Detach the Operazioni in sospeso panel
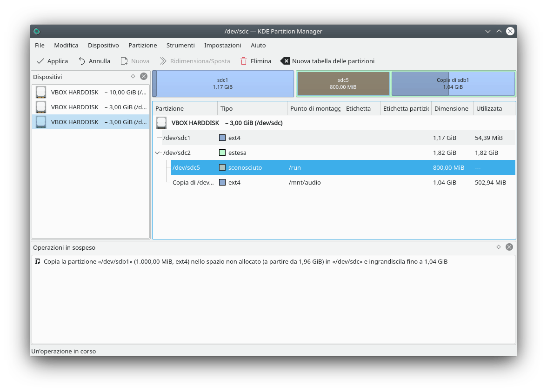Image resolution: width=547 pixels, height=392 pixels. point(499,247)
